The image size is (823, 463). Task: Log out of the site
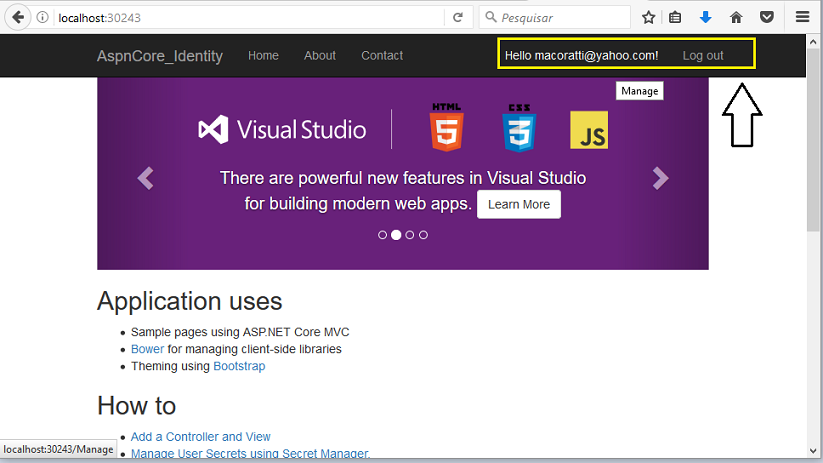tap(703, 56)
